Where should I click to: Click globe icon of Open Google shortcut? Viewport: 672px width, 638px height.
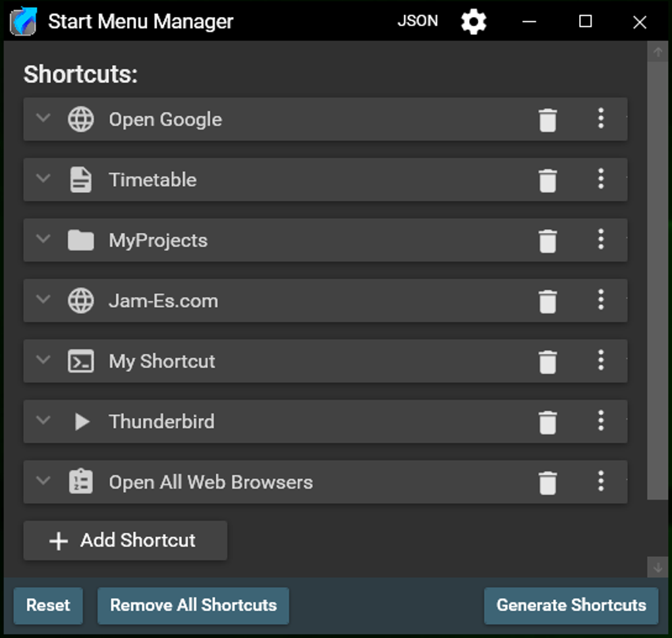point(81,120)
